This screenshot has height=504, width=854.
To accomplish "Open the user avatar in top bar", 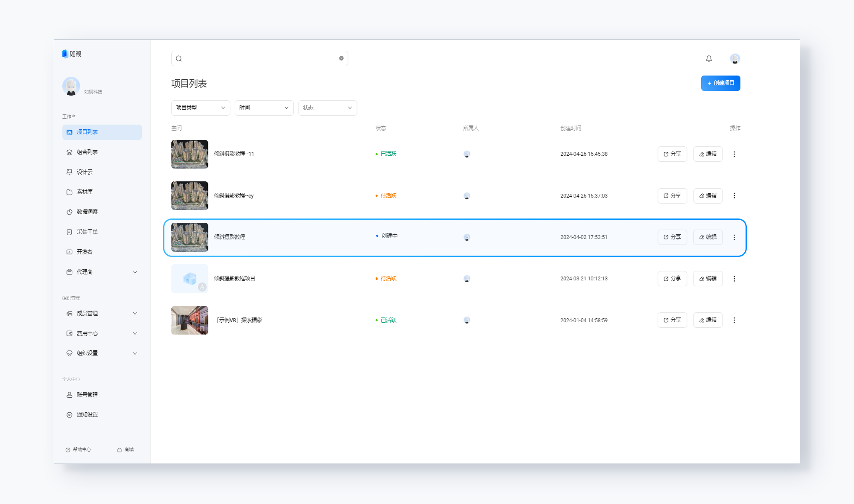I will (735, 58).
